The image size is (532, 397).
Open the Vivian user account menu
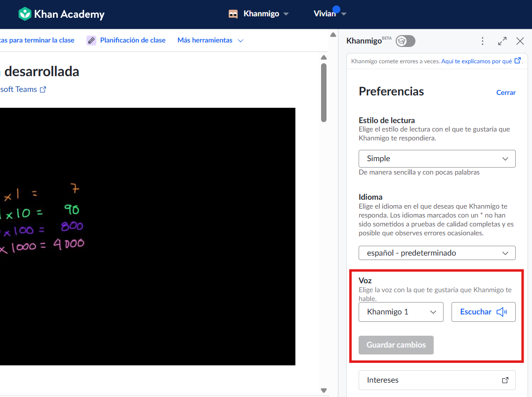click(329, 13)
